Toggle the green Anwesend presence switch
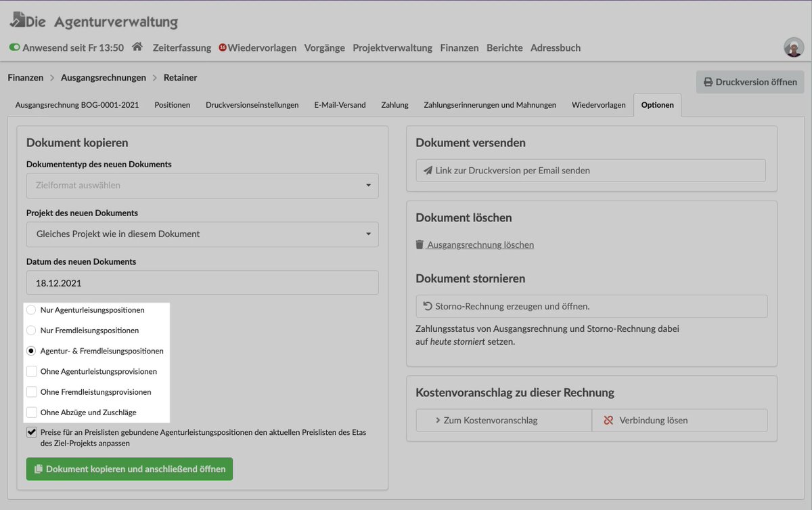 coord(14,48)
